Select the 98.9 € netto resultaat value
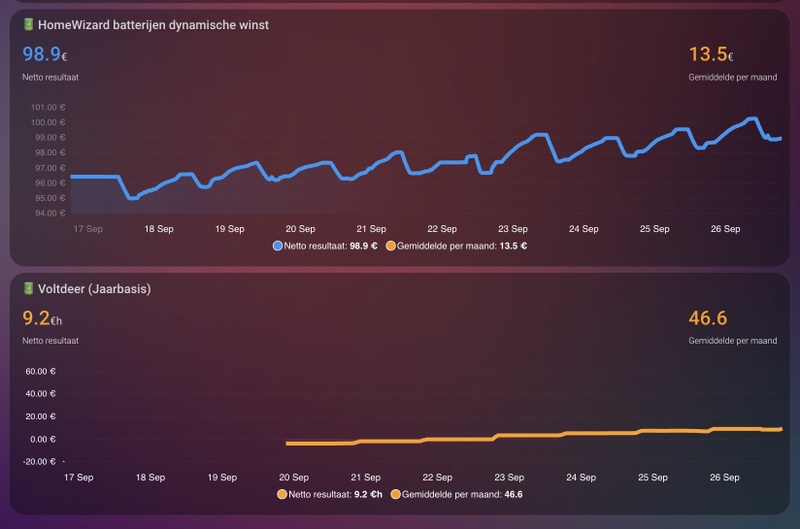 [44, 54]
